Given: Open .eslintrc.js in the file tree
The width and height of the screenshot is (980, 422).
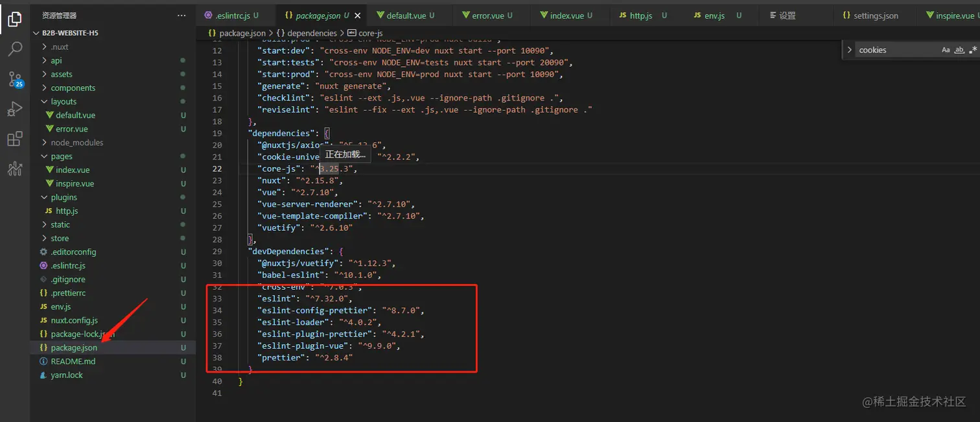Looking at the screenshot, I should [x=68, y=265].
